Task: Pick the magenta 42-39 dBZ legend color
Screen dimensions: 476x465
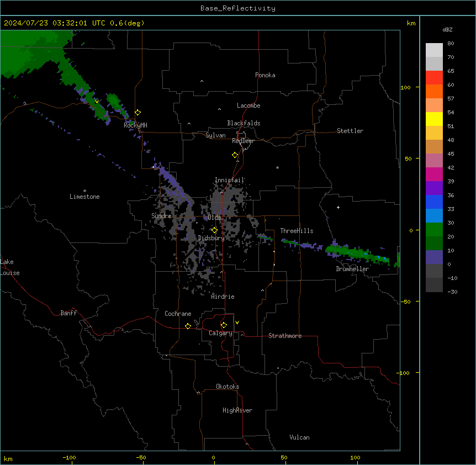Action: [x=434, y=174]
